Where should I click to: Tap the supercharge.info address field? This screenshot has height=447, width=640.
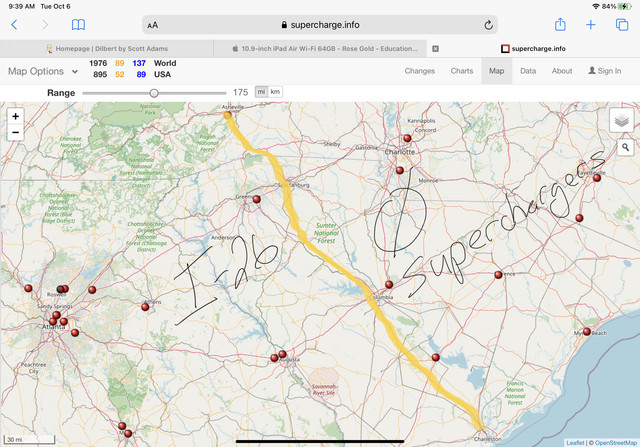(320, 25)
